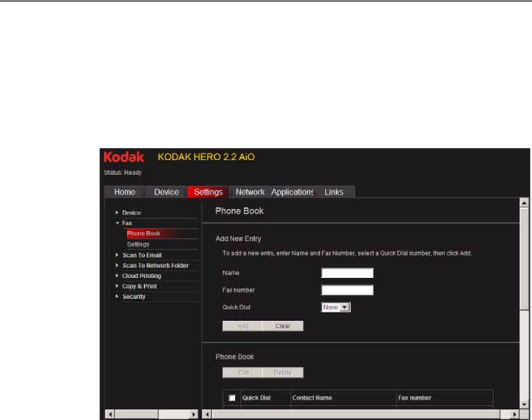532x420 pixels.
Task: Expand the Scan To Network Folder arrow
Action: (x=117, y=266)
